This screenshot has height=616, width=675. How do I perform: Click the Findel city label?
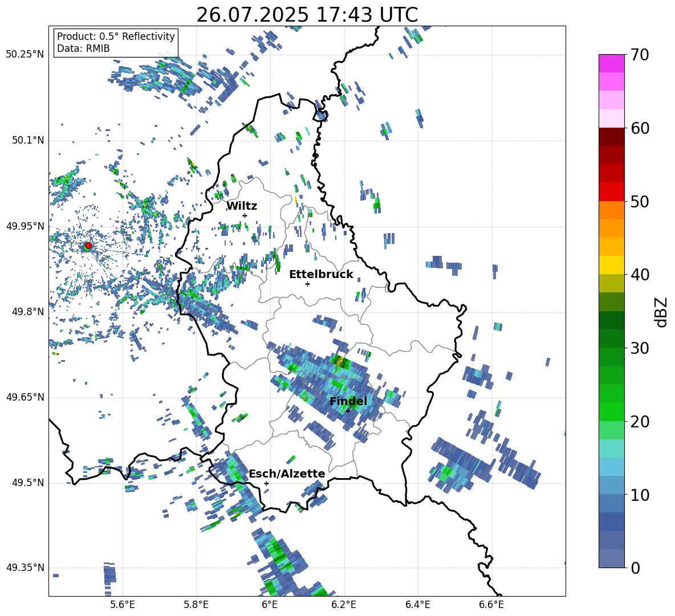[348, 401]
